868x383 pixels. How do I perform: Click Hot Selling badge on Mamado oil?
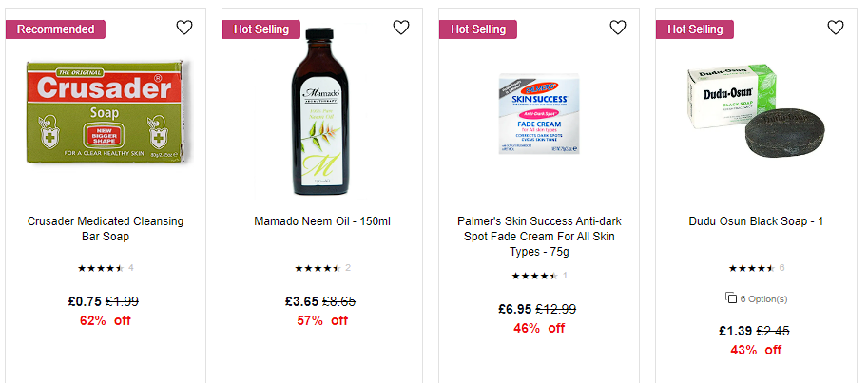261,29
